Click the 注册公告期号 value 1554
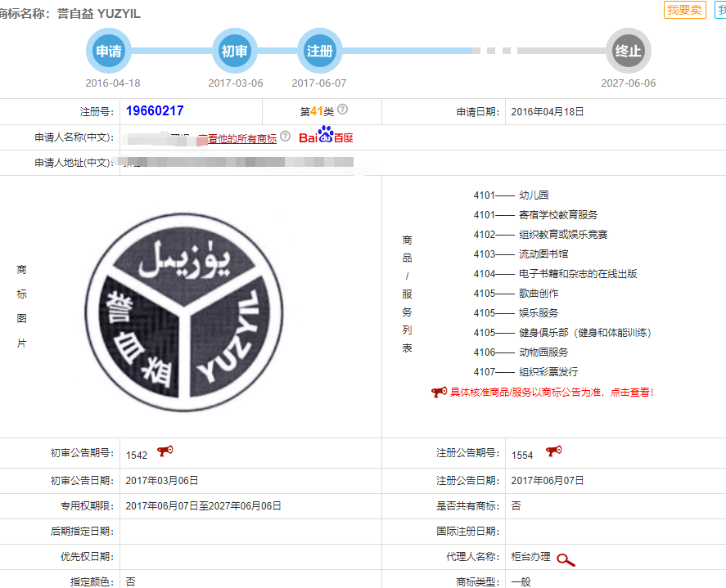Image resolution: width=726 pixels, height=588 pixels. tap(522, 456)
